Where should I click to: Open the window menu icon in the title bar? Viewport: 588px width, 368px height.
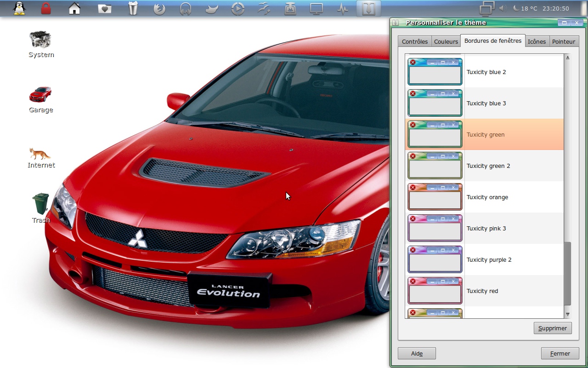(396, 23)
